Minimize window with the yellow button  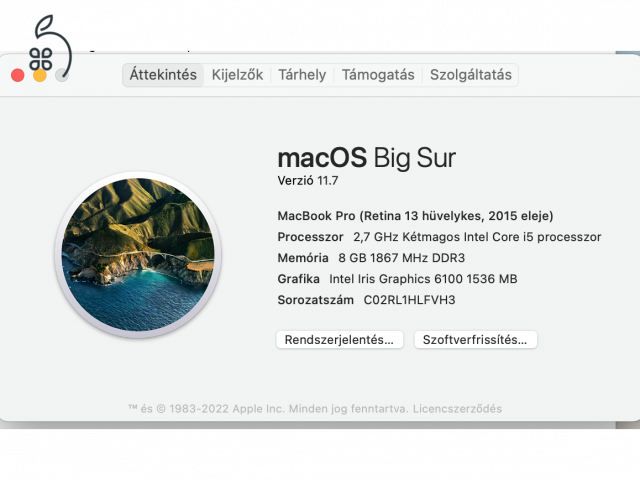click(40, 75)
